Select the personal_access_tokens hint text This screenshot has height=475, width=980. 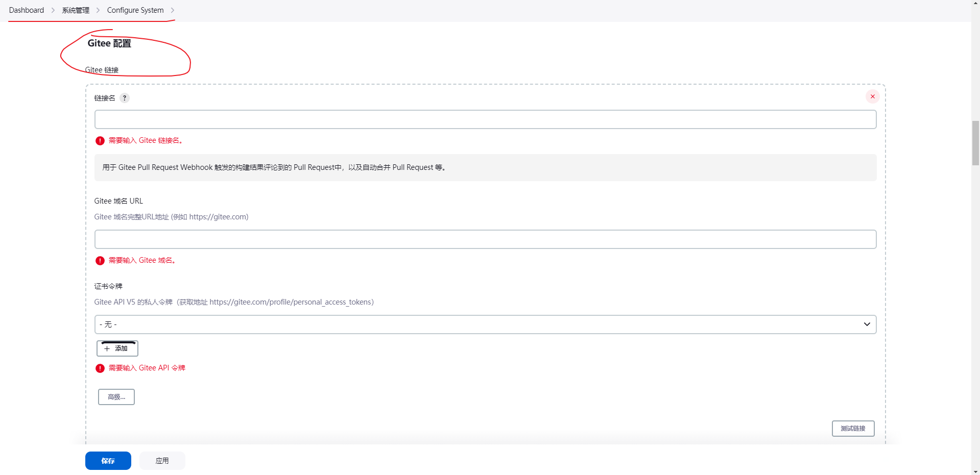(234, 302)
